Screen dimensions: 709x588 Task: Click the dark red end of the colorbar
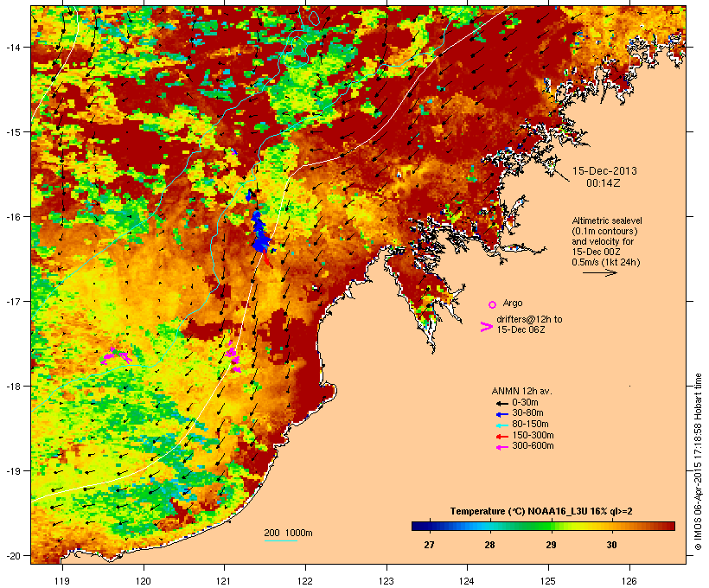669,526
